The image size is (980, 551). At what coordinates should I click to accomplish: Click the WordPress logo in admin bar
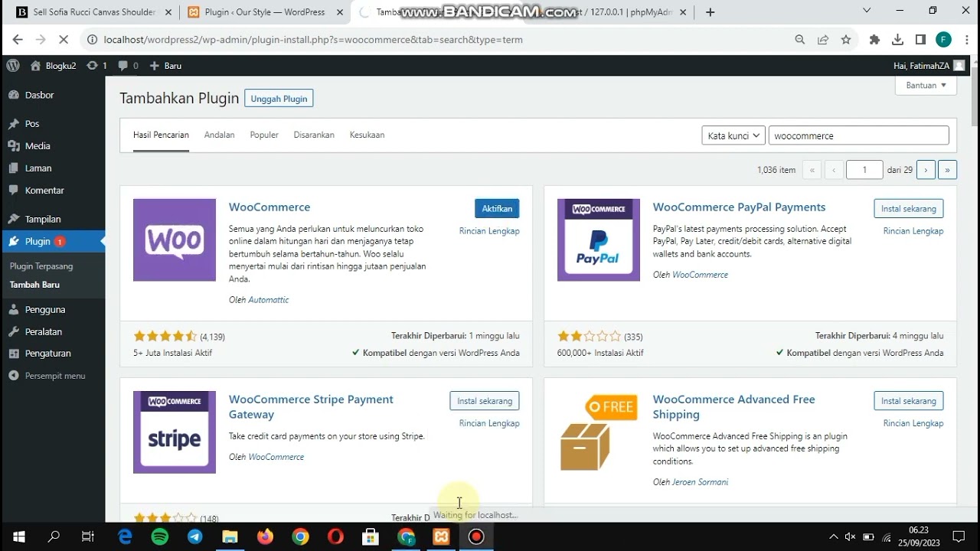point(13,66)
